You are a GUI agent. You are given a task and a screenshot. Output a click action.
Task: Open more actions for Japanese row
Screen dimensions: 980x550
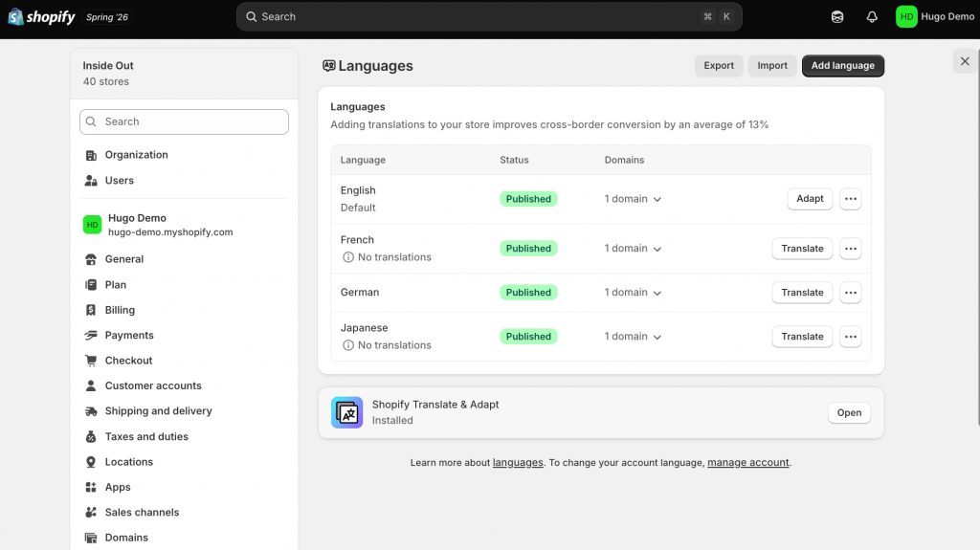[851, 337]
